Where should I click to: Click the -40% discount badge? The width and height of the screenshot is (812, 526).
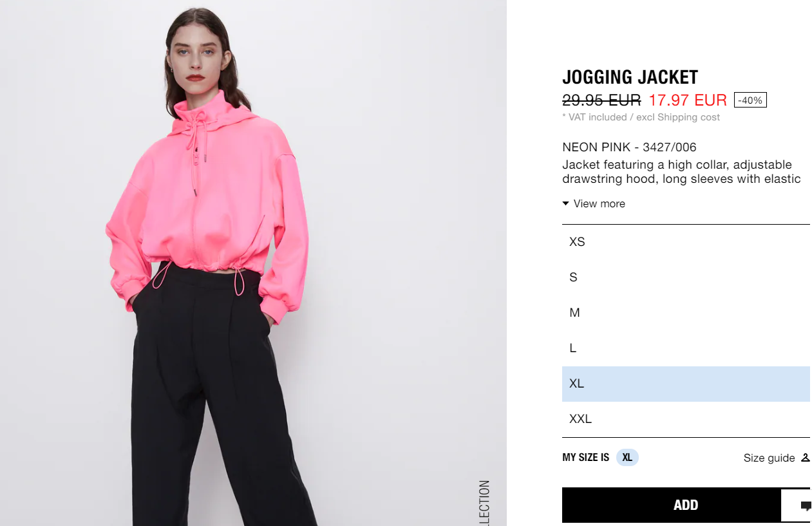coord(750,100)
